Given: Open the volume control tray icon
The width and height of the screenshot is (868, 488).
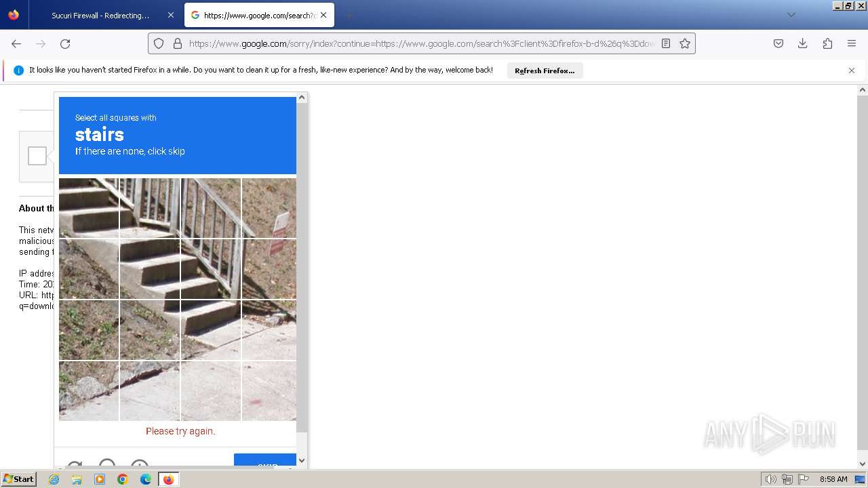Looking at the screenshot, I should pyautogui.click(x=771, y=479).
